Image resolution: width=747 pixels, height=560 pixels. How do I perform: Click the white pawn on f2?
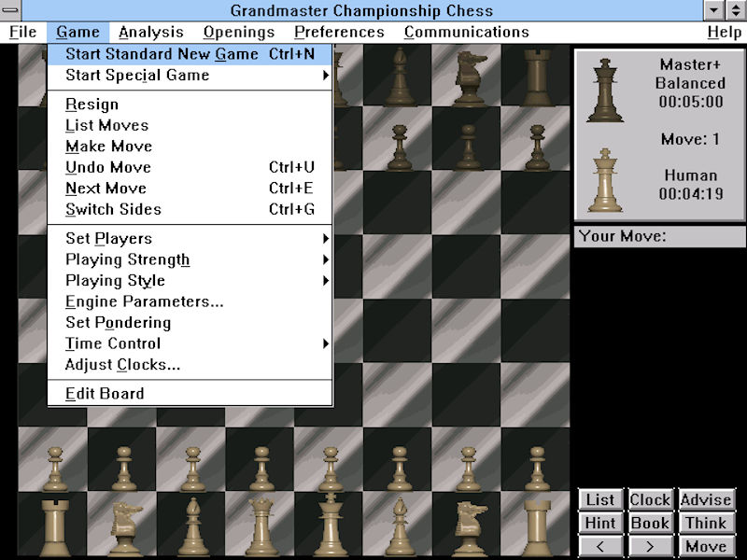tap(400, 469)
